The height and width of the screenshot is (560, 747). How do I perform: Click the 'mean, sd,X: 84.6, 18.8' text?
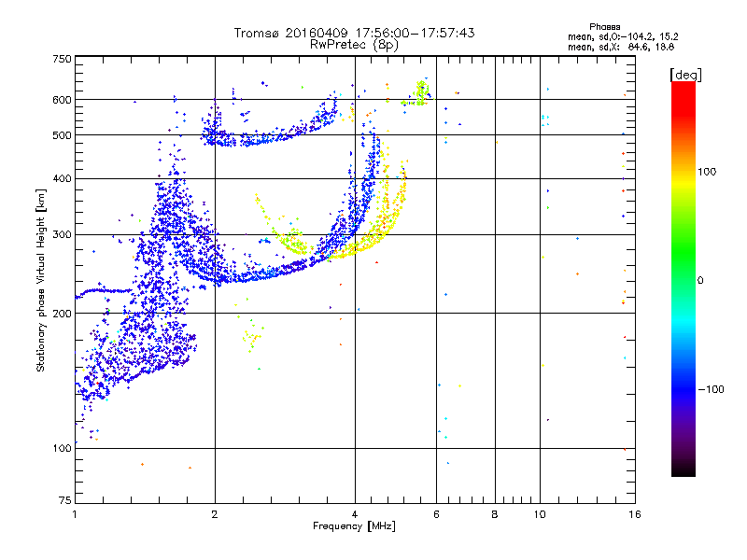[x=621, y=47]
